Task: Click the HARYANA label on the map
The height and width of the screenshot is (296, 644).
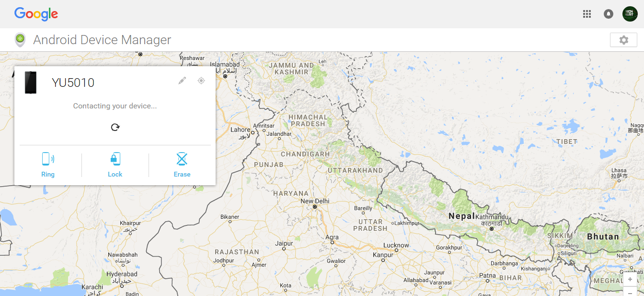Action: point(291,193)
